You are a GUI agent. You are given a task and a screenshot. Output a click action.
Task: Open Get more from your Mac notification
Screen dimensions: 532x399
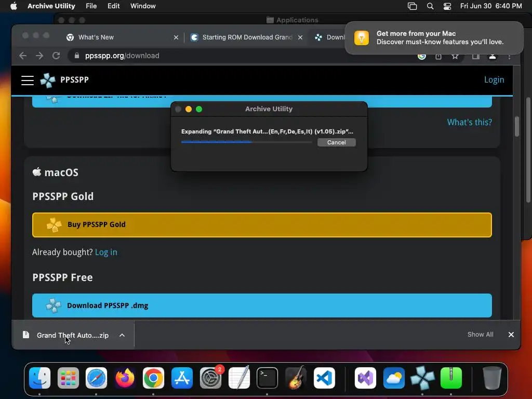pos(434,38)
